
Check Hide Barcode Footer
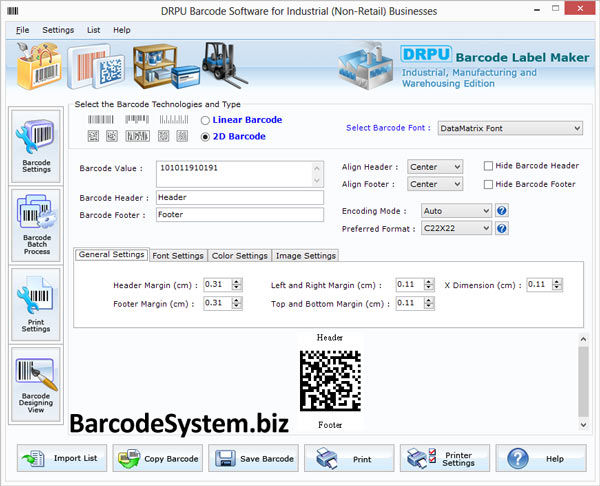tap(488, 184)
